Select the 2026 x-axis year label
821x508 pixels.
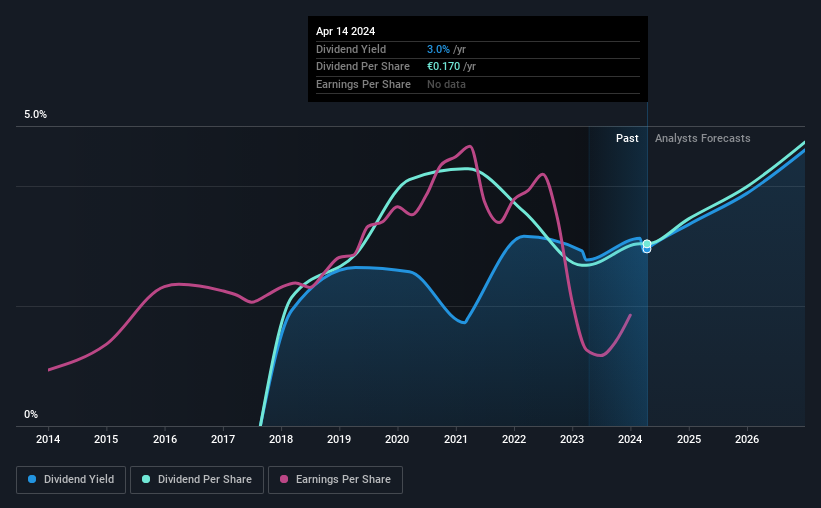click(x=747, y=439)
